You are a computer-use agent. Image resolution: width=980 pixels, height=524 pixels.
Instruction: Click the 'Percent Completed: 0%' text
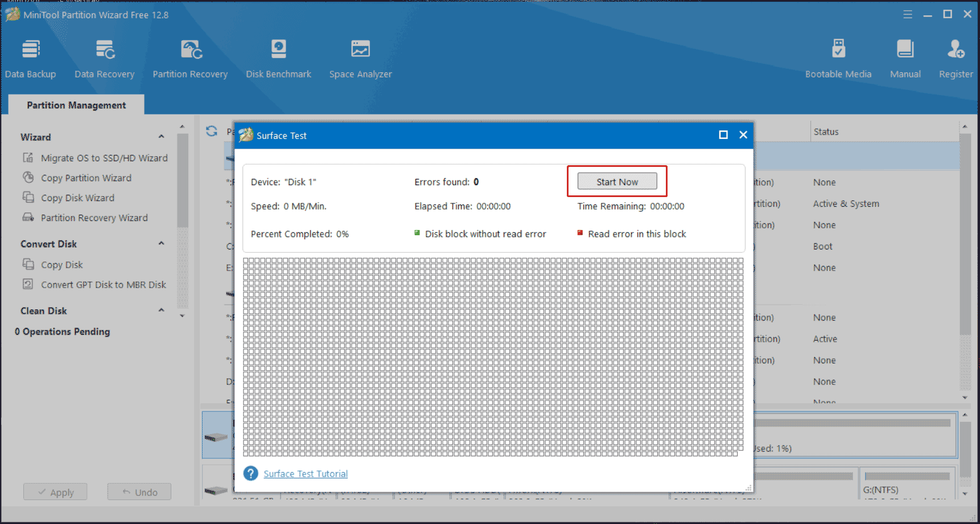(300, 234)
